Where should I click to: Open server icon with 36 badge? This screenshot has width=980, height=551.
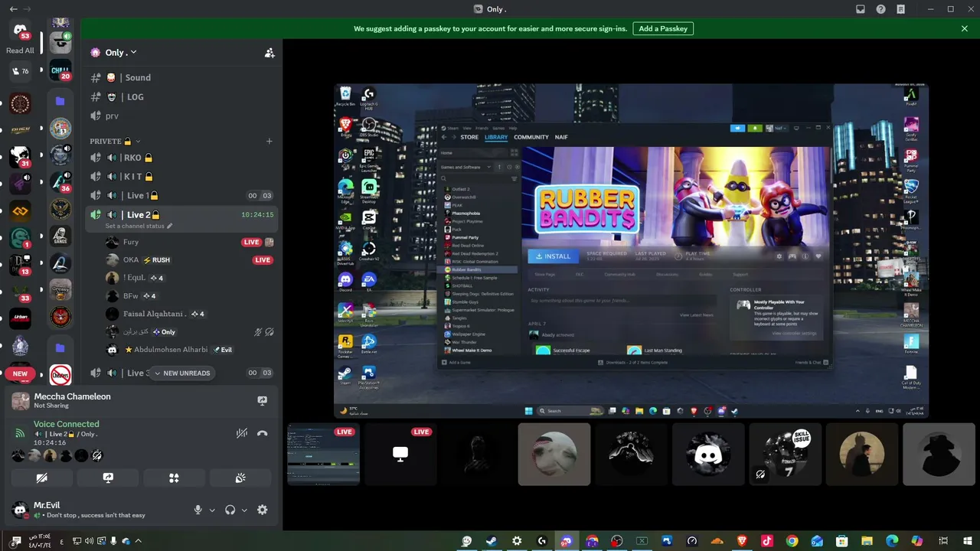[60, 182]
